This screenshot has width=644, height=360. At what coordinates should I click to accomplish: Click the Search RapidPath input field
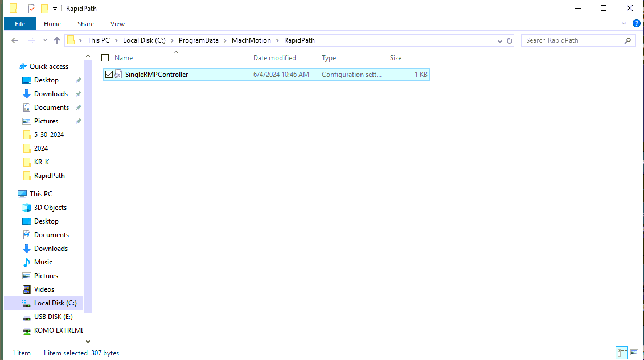click(x=572, y=40)
